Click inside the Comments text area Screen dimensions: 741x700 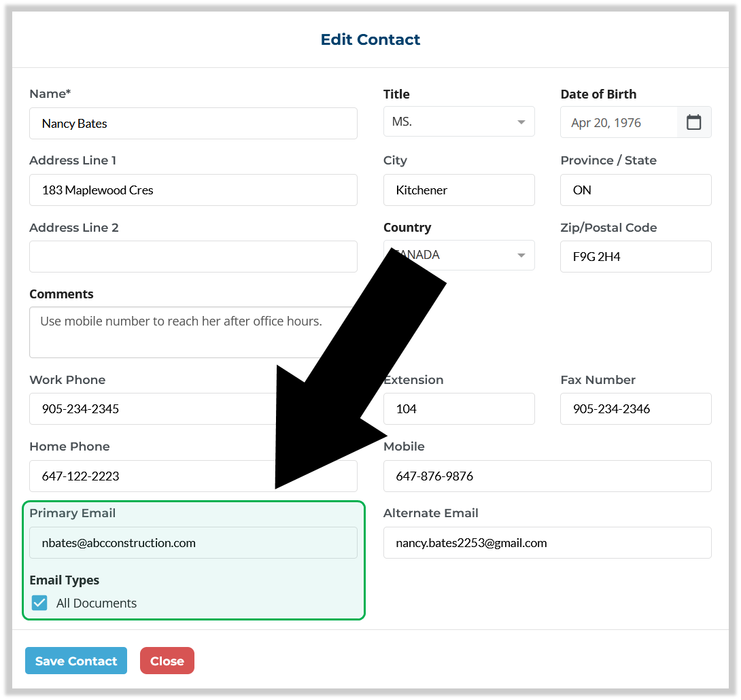click(x=193, y=332)
